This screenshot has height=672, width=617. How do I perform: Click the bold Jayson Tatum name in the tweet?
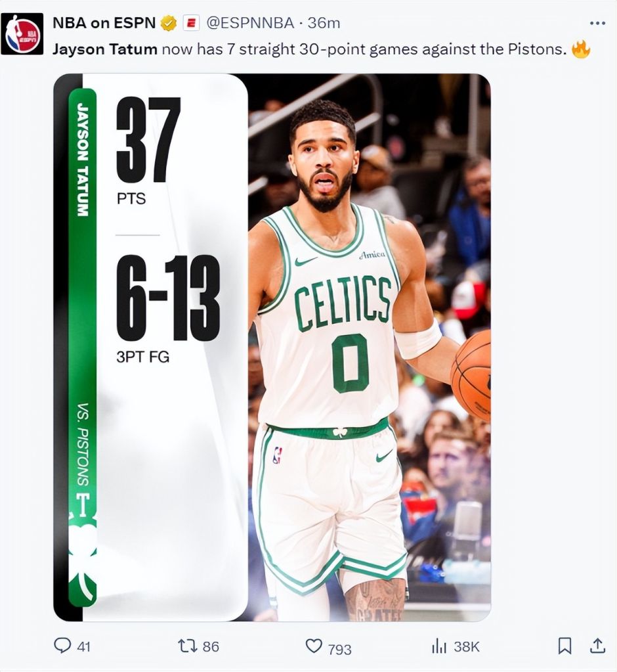105,49
